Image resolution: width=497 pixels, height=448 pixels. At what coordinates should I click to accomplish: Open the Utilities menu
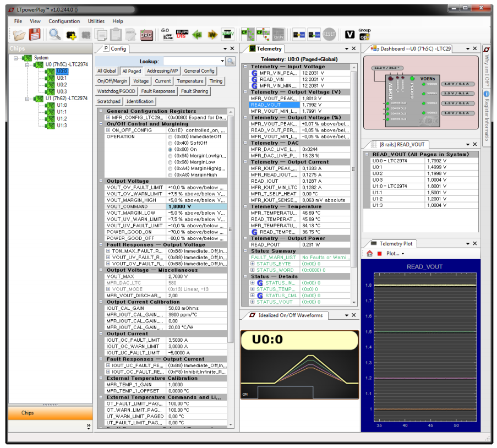pyautogui.click(x=96, y=21)
